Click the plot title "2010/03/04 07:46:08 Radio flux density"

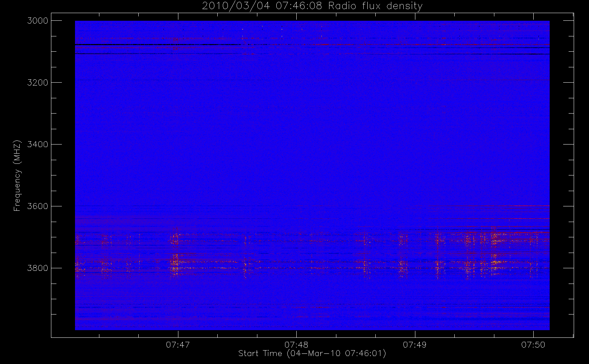click(312, 6)
